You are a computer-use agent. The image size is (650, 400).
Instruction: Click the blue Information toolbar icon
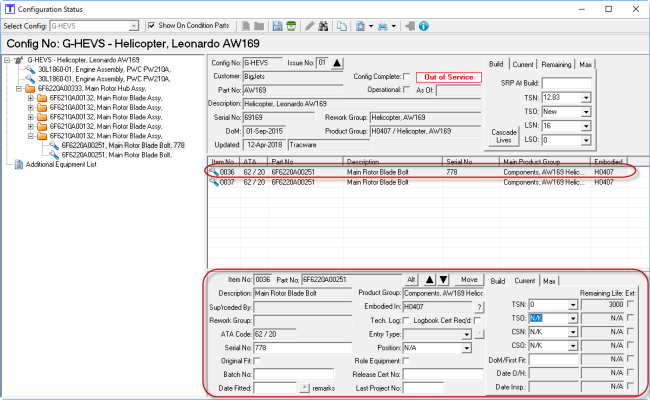point(424,26)
